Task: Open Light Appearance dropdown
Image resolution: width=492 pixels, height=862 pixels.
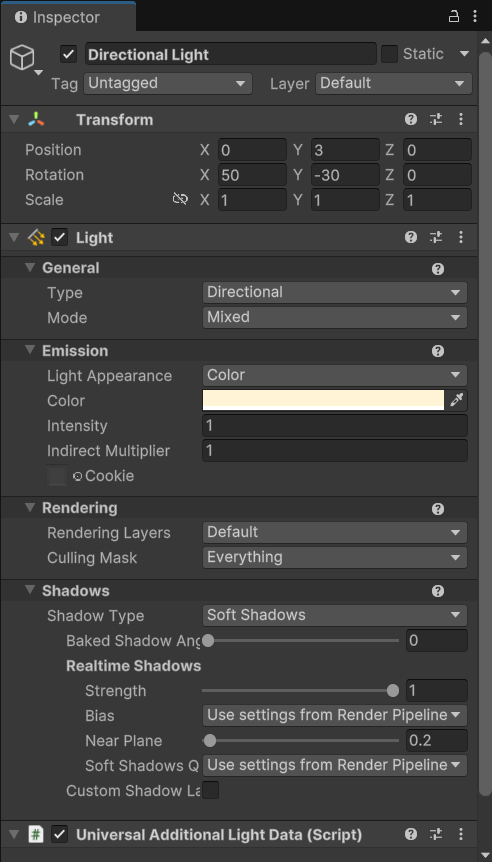Action: (335, 375)
